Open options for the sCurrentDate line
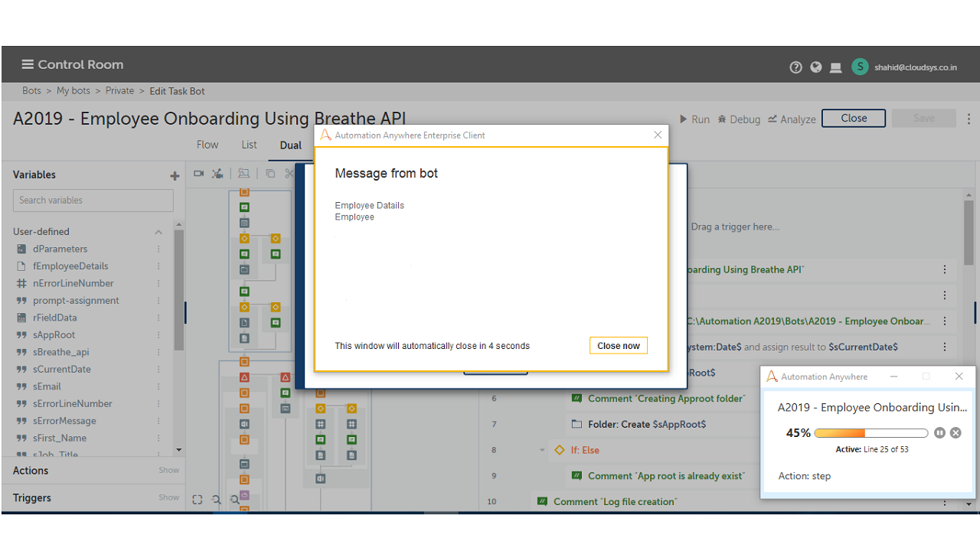 point(945,347)
